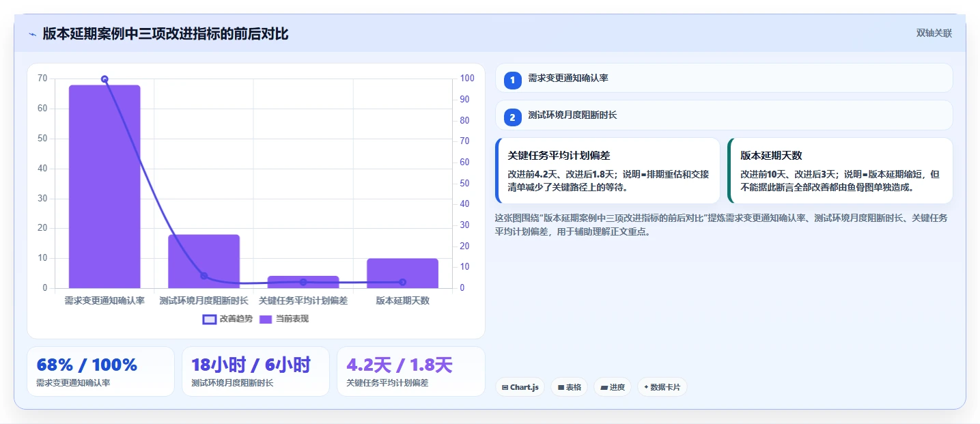Click the 当前表现 purple legend swatch
The image size is (980, 424).
click(x=266, y=319)
